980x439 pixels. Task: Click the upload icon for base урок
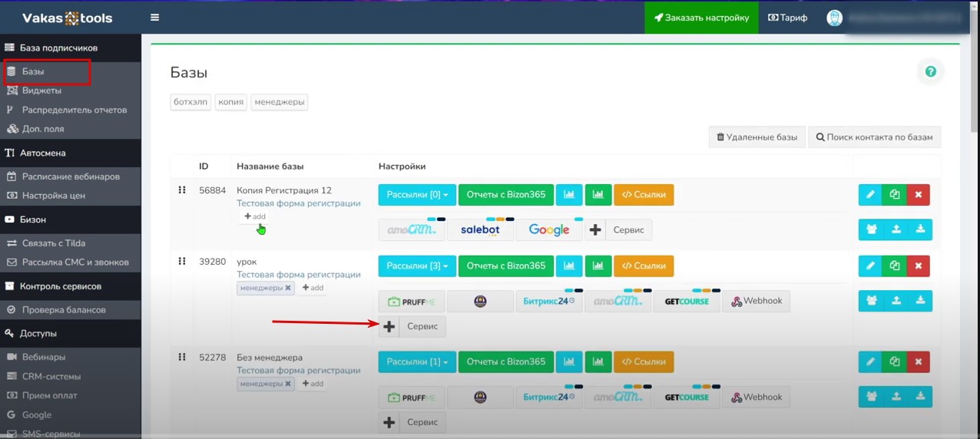click(896, 301)
